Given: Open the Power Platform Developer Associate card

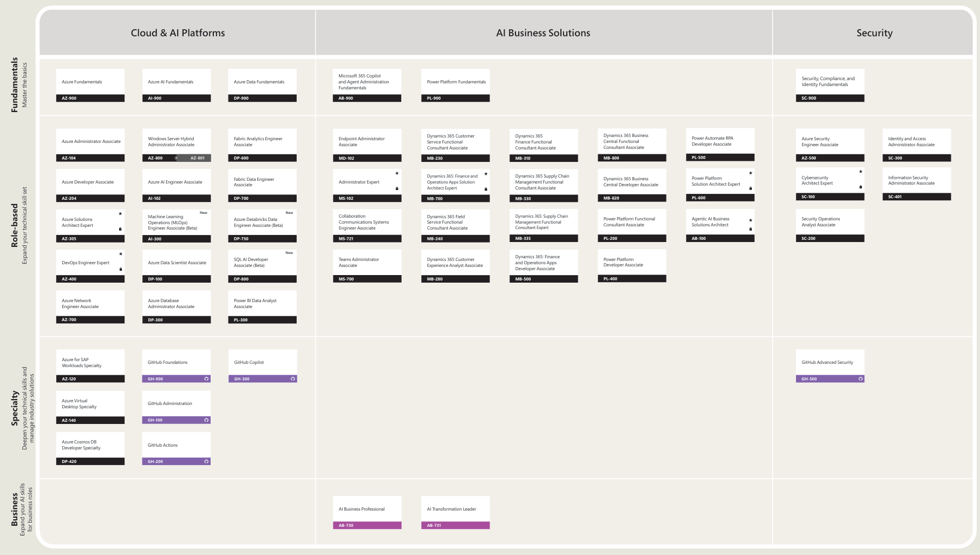Looking at the screenshot, I should click(x=632, y=266).
